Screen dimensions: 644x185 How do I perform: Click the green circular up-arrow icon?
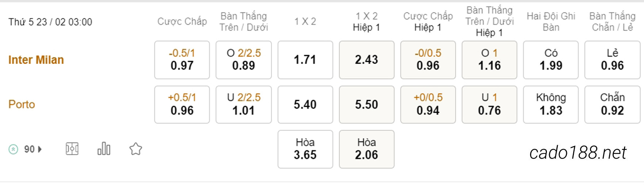(13, 149)
